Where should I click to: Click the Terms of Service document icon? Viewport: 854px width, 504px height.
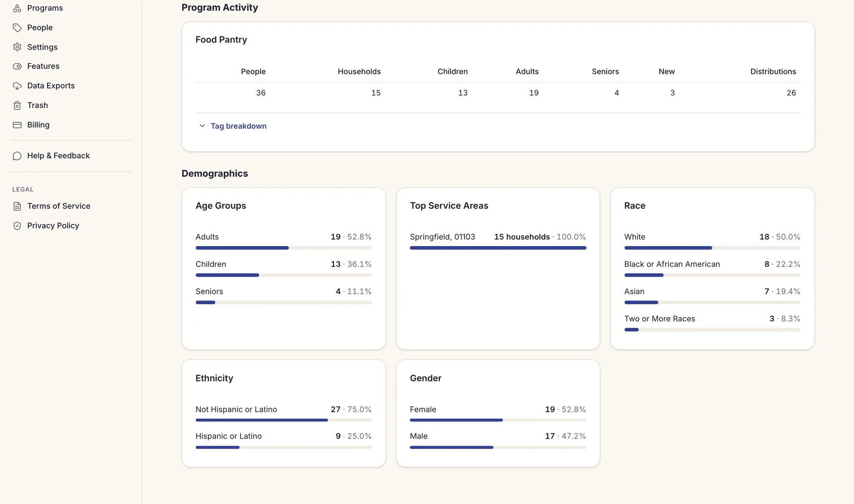click(x=17, y=206)
